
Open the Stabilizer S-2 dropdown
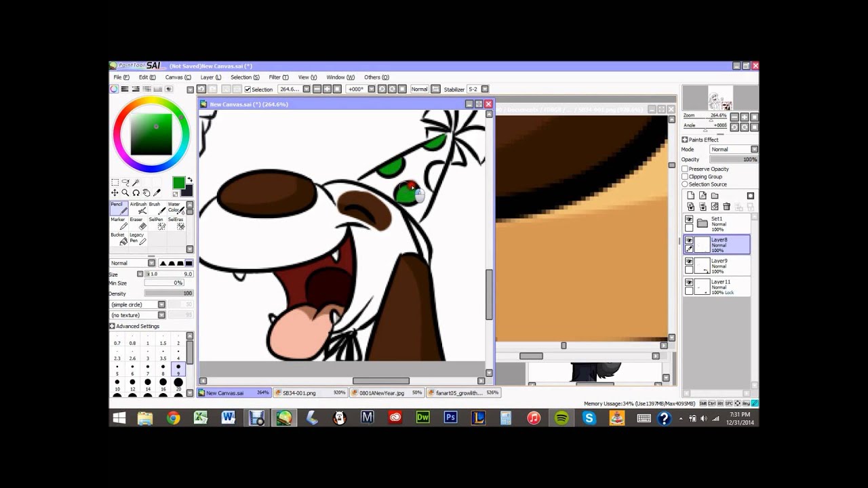tap(486, 89)
